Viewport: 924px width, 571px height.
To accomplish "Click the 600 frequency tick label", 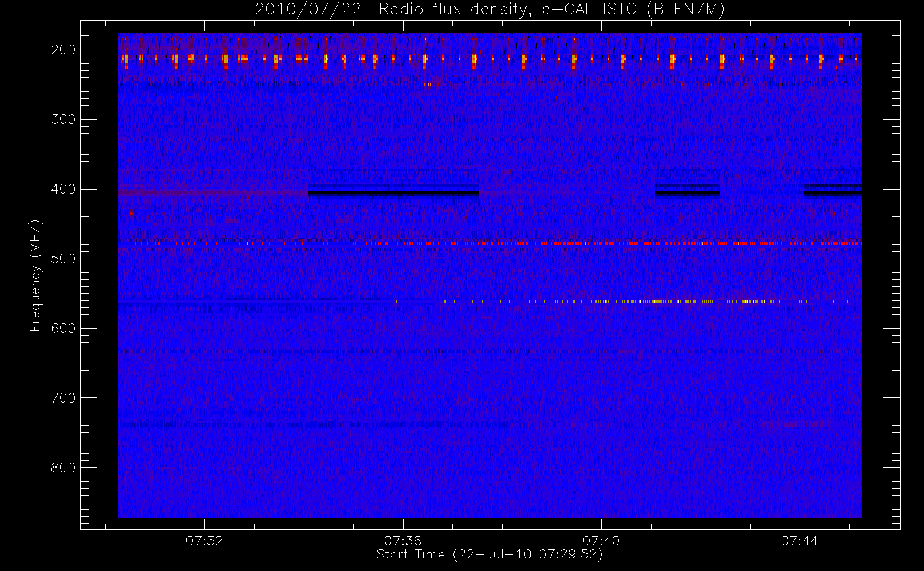I will click(63, 328).
